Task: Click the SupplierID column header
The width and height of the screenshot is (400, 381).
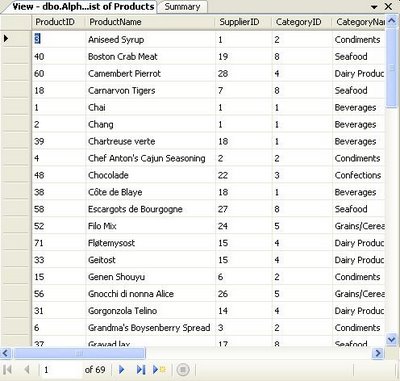Action: point(244,22)
